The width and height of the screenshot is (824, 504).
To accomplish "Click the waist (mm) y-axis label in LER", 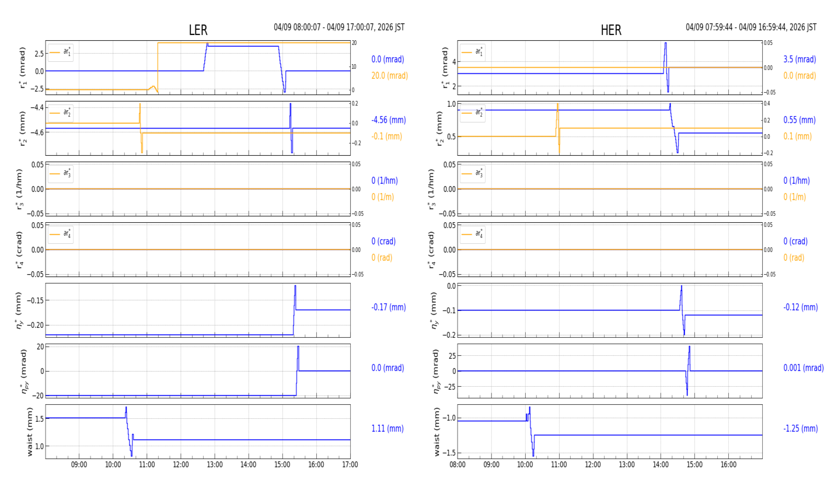I will [x=30, y=432].
